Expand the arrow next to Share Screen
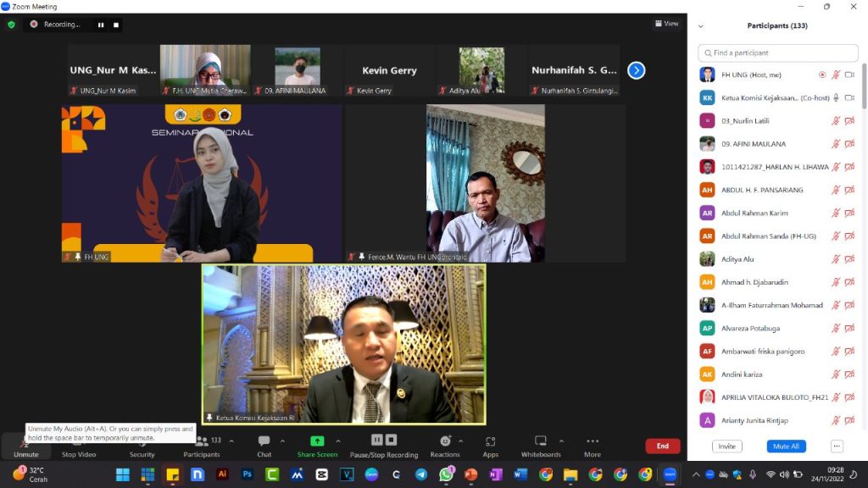Image resolution: width=868 pixels, height=488 pixels. (x=337, y=441)
